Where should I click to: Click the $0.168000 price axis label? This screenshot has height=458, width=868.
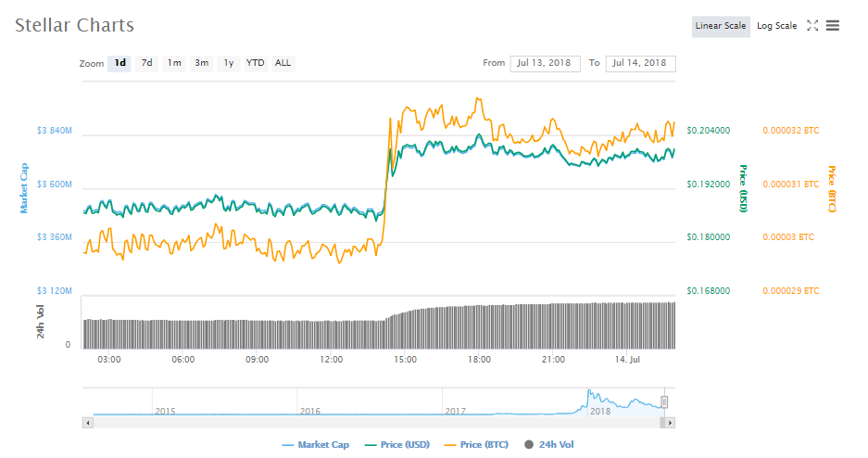coord(708,291)
